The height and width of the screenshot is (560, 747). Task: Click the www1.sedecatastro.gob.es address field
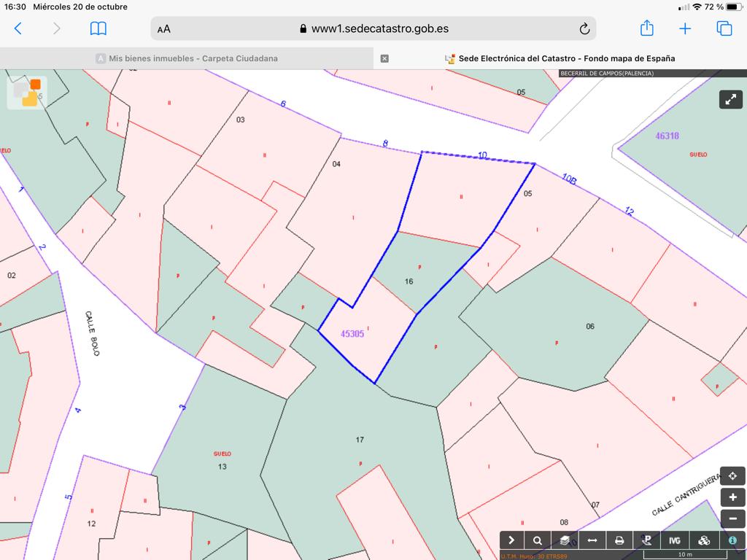(373, 29)
